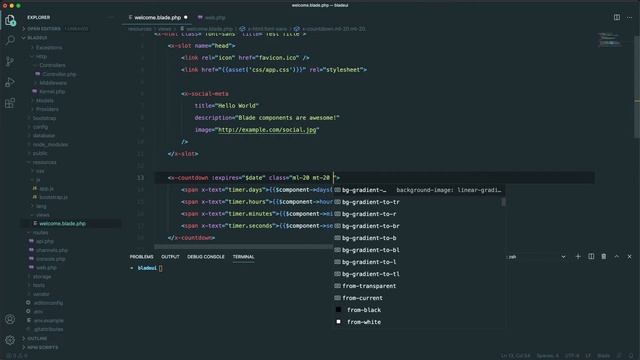Open Controller.php file in explorer
The width and height of the screenshot is (640, 360).
(59, 74)
